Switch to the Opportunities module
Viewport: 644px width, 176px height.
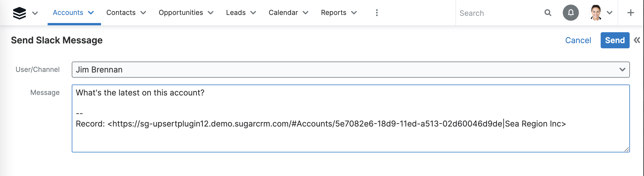(x=181, y=13)
